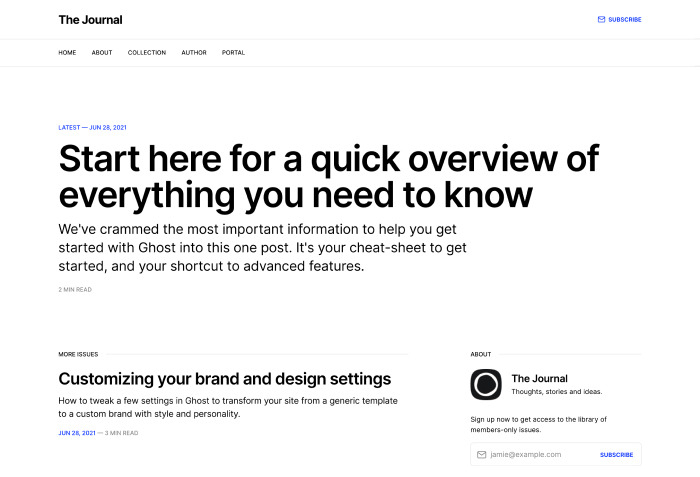Go to the Home navigation item
The width and height of the screenshot is (700, 477).
pos(67,53)
